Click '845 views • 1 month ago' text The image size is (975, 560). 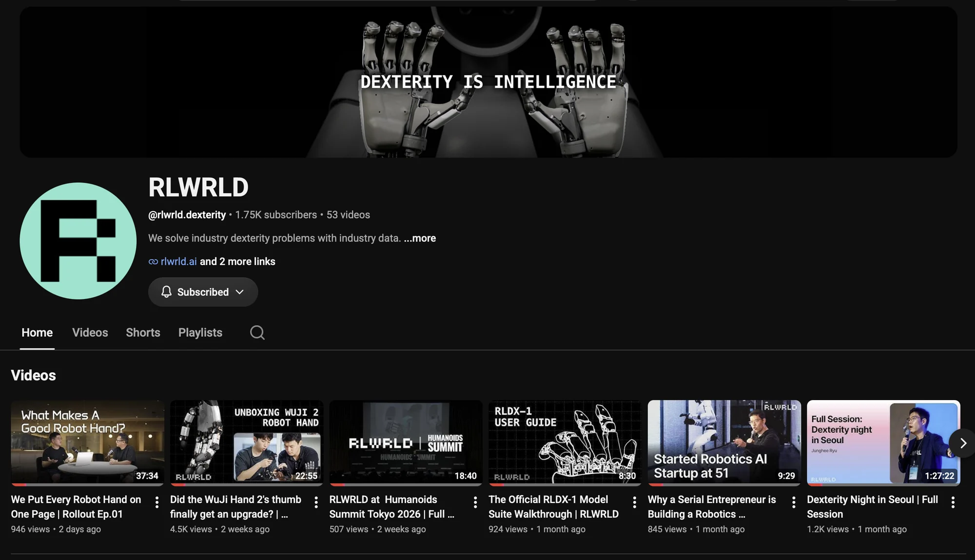[x=696, y=529]
